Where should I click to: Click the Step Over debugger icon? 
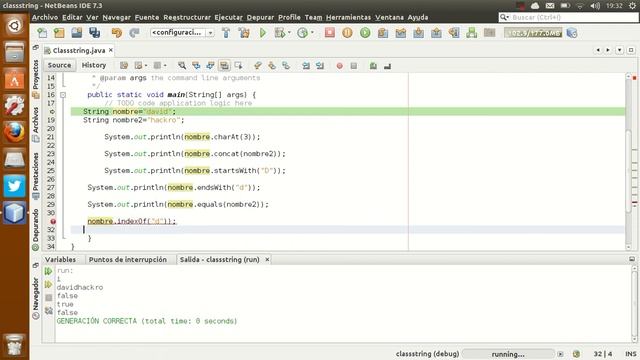(383, 33)
